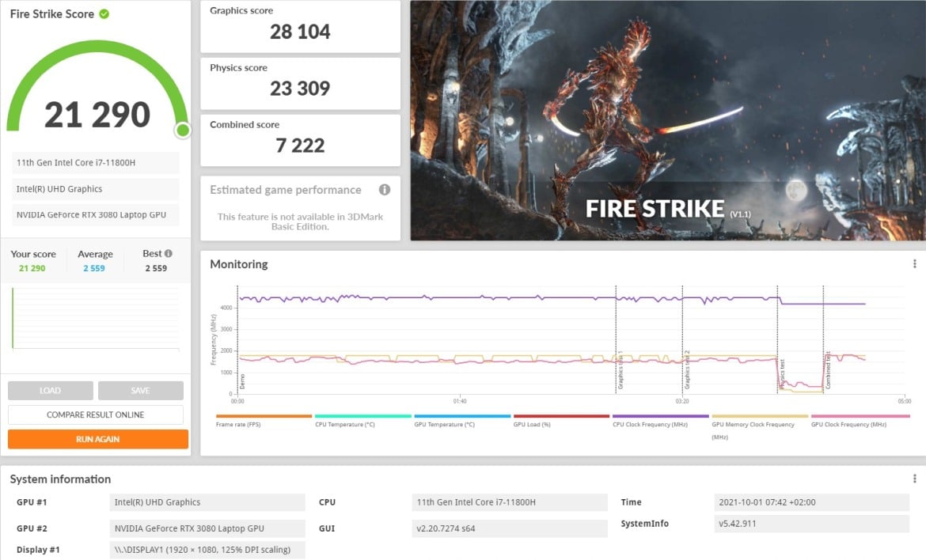This screenshot has height=560, width=926.
Task: Click the green dot at the score gauge end
Action: click(183, 130)
